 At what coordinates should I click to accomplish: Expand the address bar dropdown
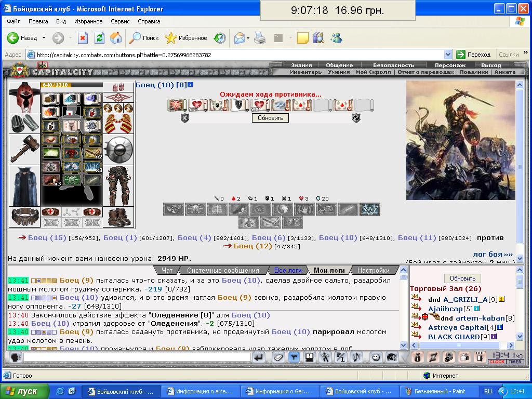coord(448,55)
